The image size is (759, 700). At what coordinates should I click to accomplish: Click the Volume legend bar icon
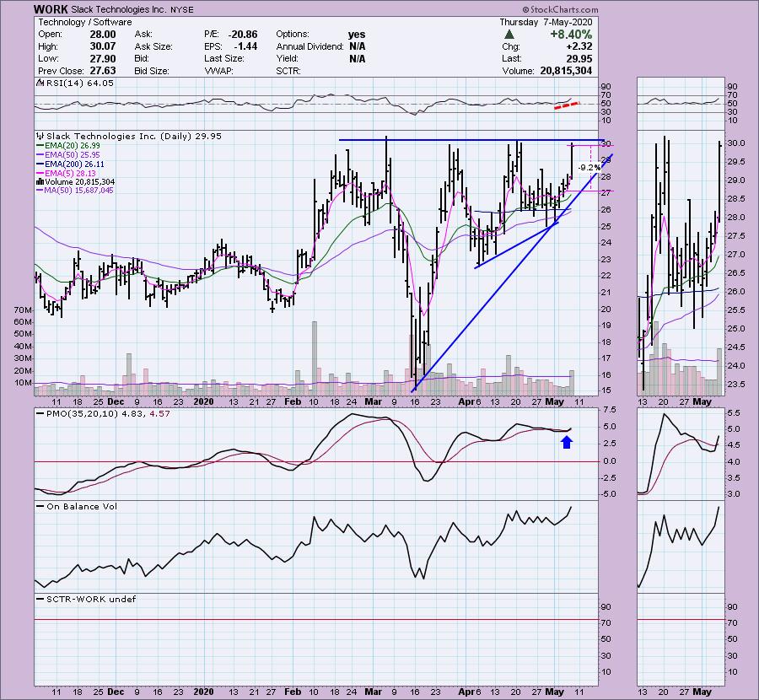pos(40,182)
